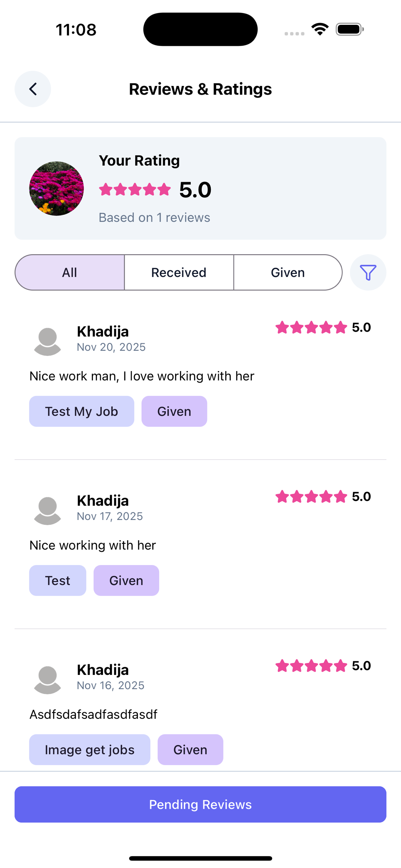Screen dimensions: 401x868
Task: Tap Khadija's avatar on Nov 16 review
Action: pos(47,679)
